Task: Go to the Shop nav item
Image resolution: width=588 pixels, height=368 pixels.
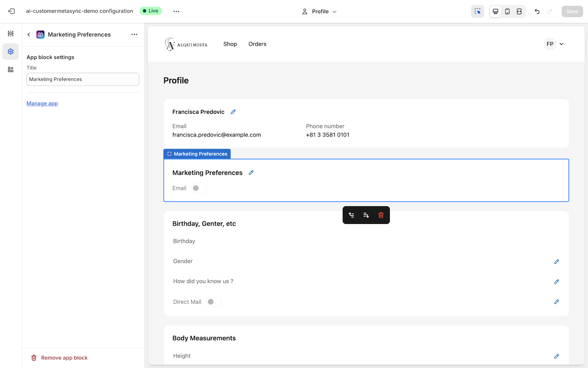Action: coord(230,44)
